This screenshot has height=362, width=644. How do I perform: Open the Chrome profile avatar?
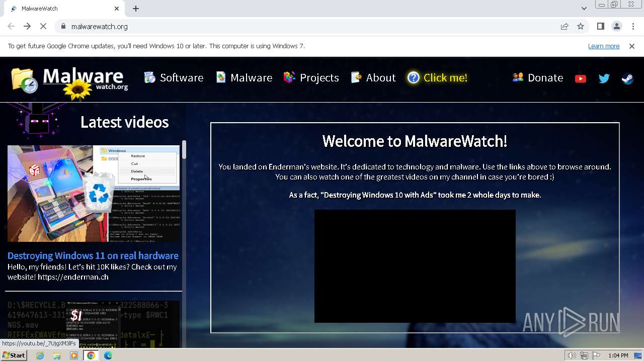pos(617,26)
